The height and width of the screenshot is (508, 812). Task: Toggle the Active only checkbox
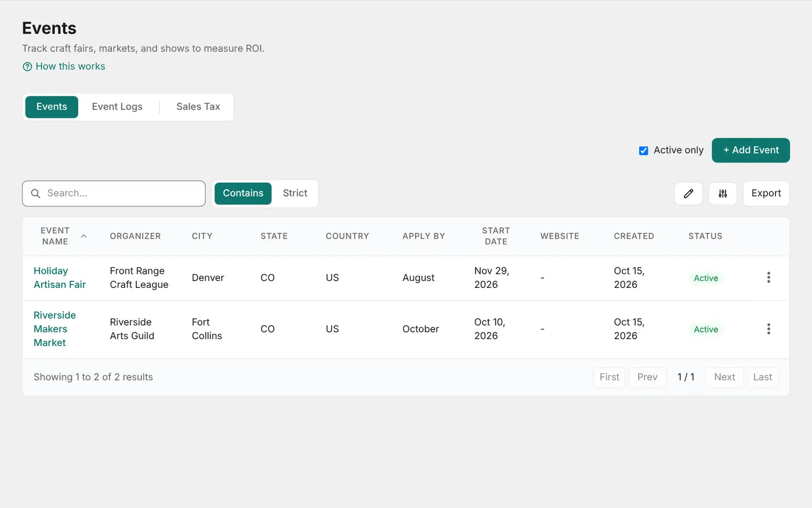(x=643, y=150)
